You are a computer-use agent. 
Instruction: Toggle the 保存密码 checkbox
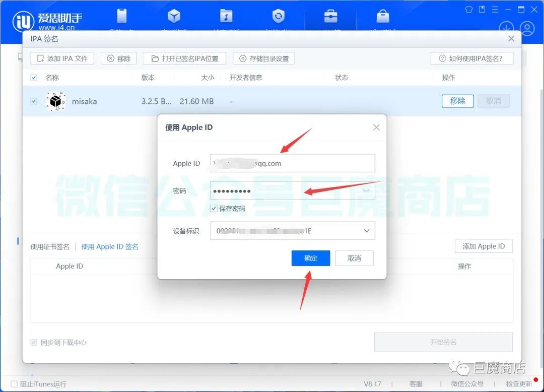pos(214,209)
